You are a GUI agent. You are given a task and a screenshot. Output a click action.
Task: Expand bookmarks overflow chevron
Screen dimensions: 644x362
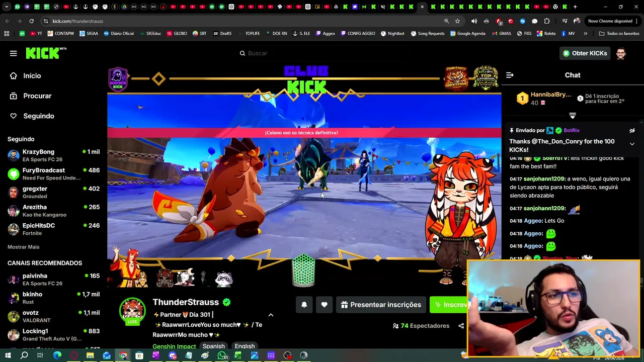pyautogui.click(x=585, y=34)
